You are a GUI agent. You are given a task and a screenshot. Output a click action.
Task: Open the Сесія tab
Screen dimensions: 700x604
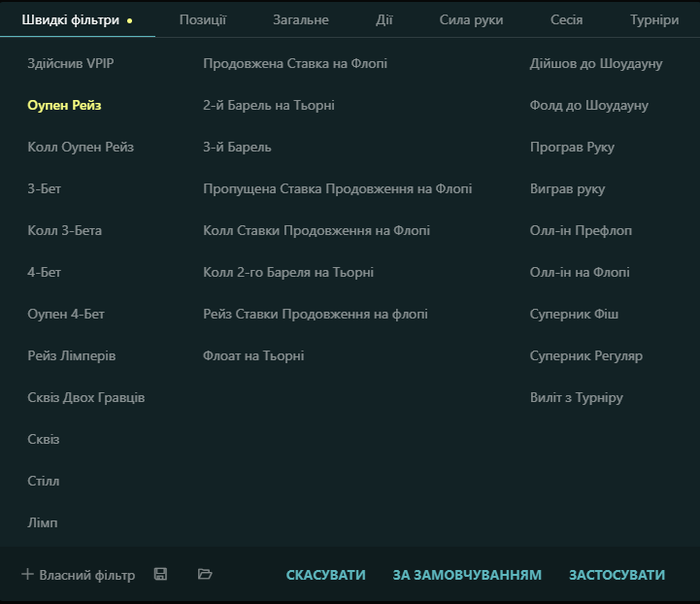click(x=567, y=19)
